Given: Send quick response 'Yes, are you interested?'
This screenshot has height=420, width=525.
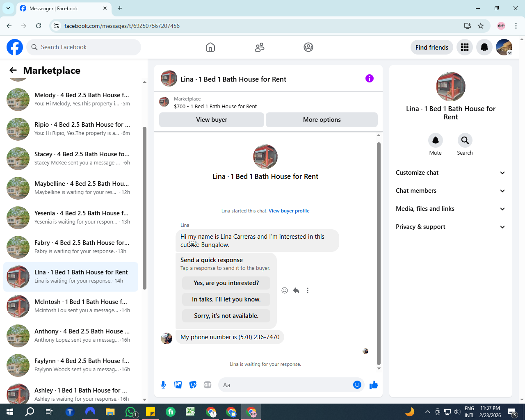Looking at the screenshot, I should (226, 283).
